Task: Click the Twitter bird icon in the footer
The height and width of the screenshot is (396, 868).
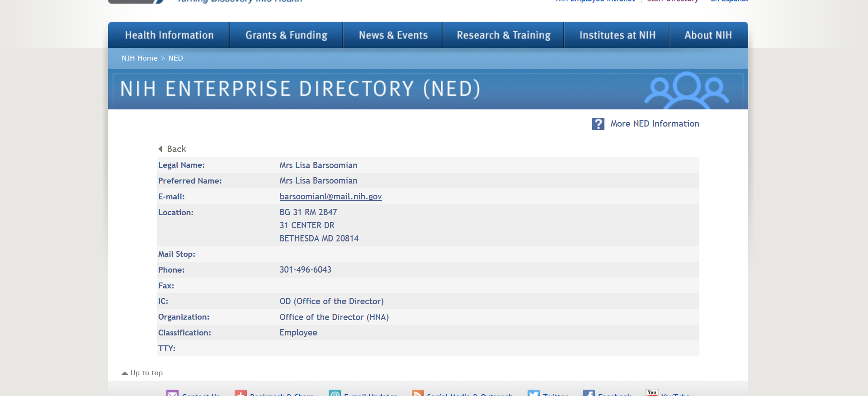Action: [533, 393]
